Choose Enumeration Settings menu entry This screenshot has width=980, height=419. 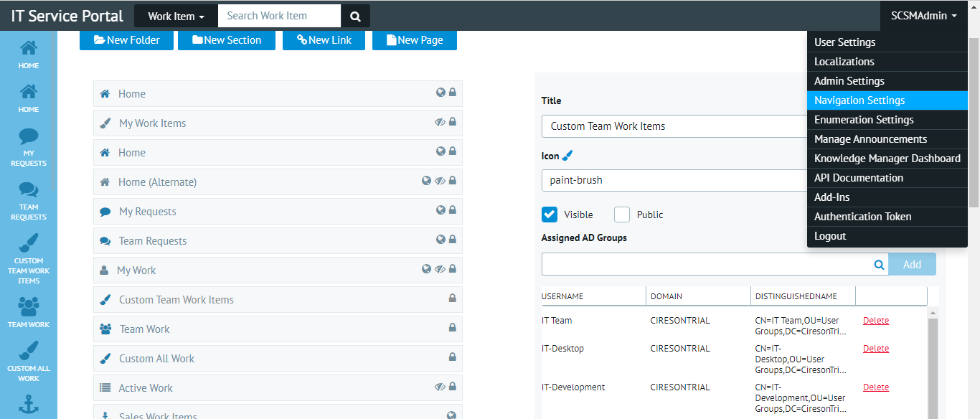click(x=864, y=120)
